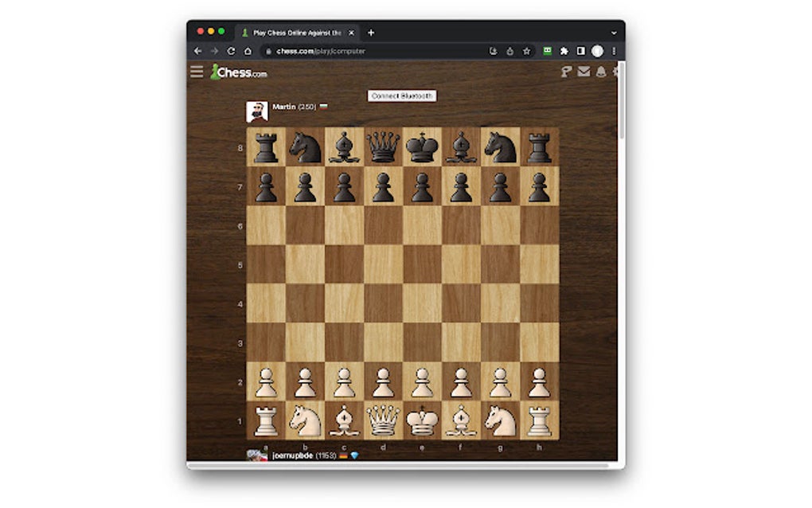
Task: Bookmark this page with the star icon
Action: pyautogui.click(x=526, y=50)
